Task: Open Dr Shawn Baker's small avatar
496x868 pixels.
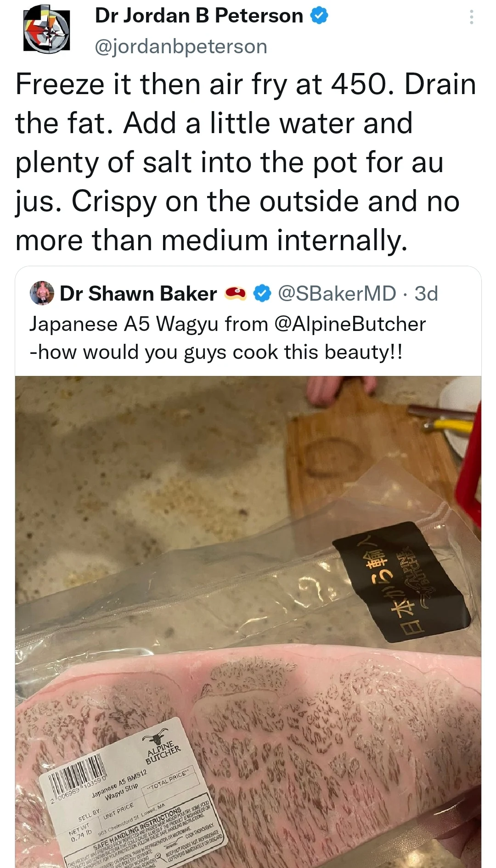Action: [x=42, y=293]
